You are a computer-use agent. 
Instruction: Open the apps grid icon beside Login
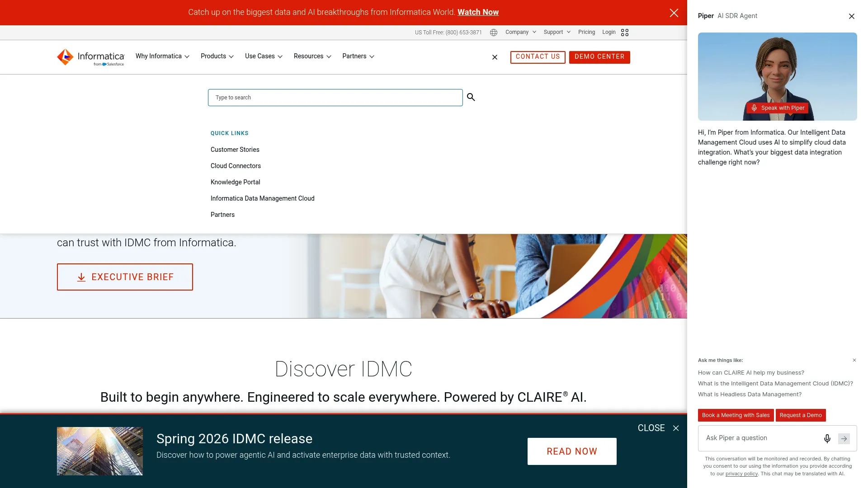(625, 33)
